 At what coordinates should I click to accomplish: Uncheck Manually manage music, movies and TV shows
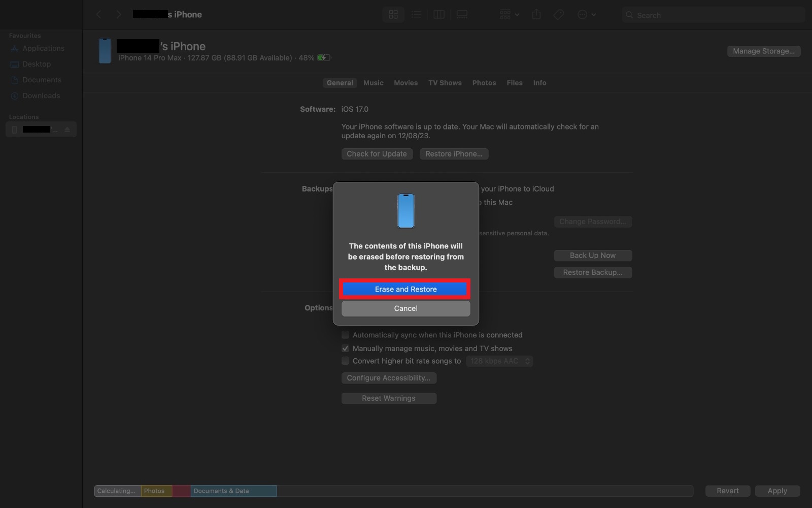pyautogui.click(x=346, y=348)
